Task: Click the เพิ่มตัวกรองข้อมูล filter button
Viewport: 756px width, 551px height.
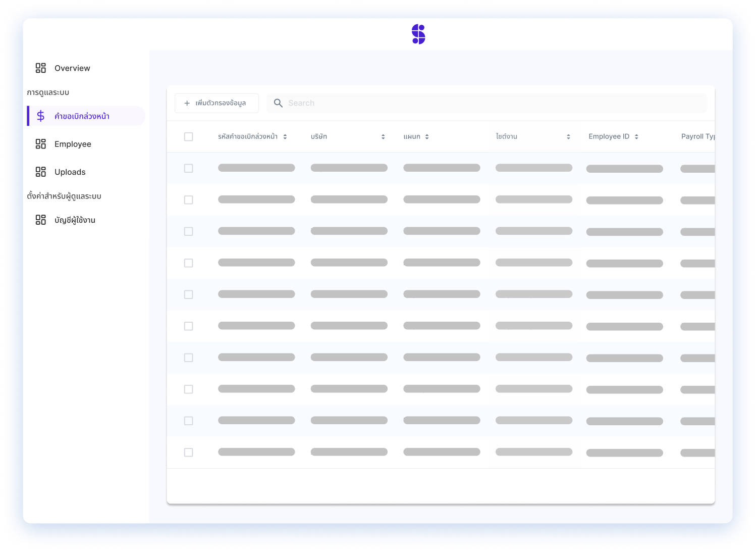Action: [x=217, y=103]
